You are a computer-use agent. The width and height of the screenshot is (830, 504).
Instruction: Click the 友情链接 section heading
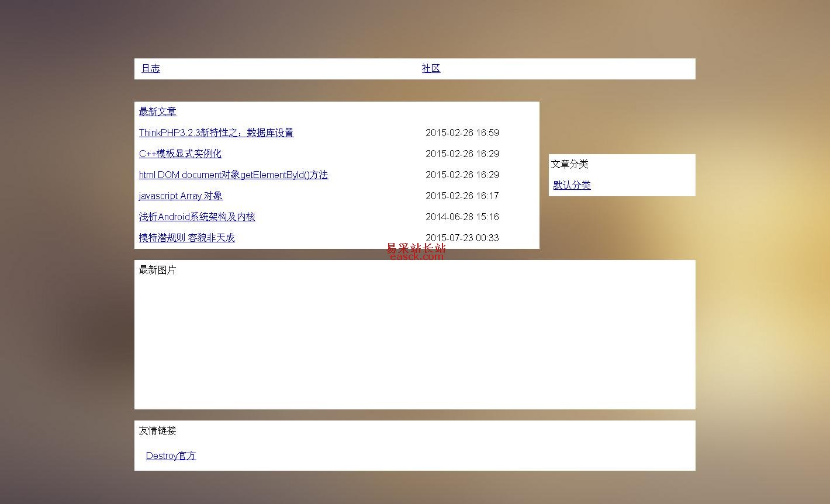tap(157, 430)
